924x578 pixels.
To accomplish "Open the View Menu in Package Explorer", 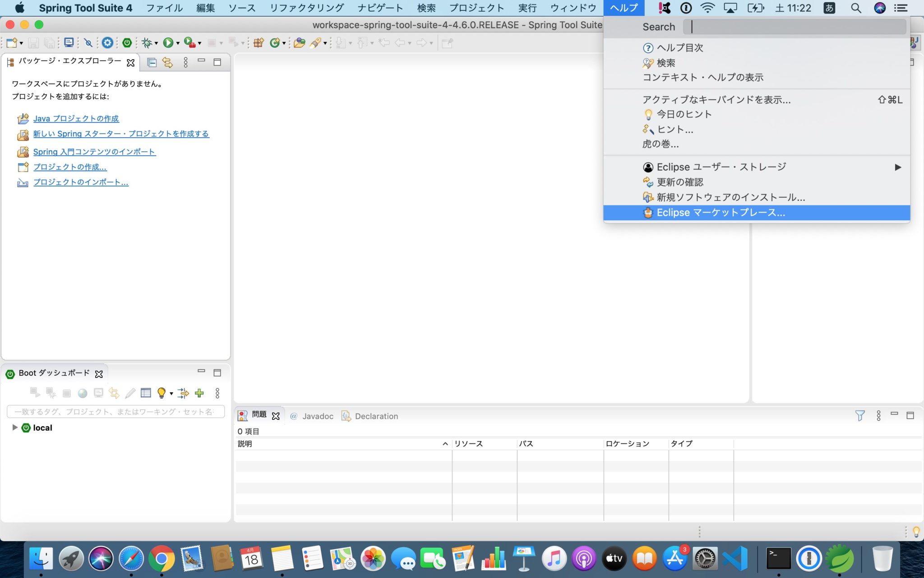I will click(185, 62).
